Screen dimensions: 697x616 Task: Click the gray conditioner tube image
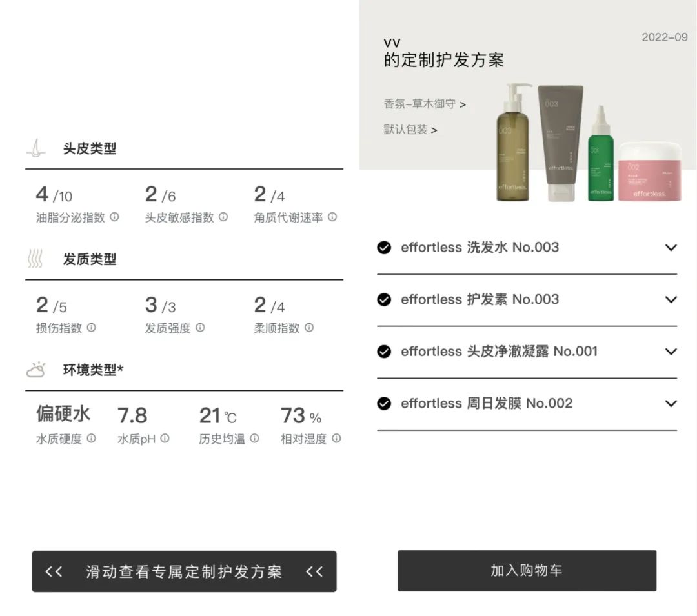[561, 143]
